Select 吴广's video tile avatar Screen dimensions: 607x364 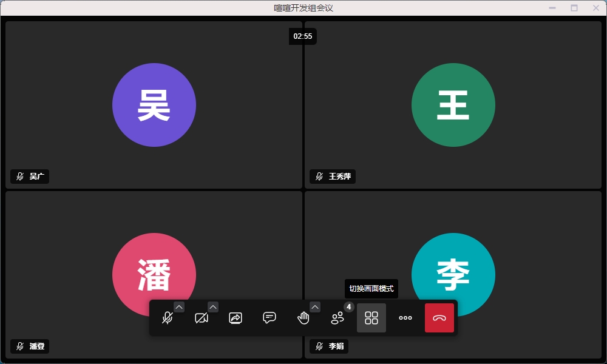click(154, 105)
